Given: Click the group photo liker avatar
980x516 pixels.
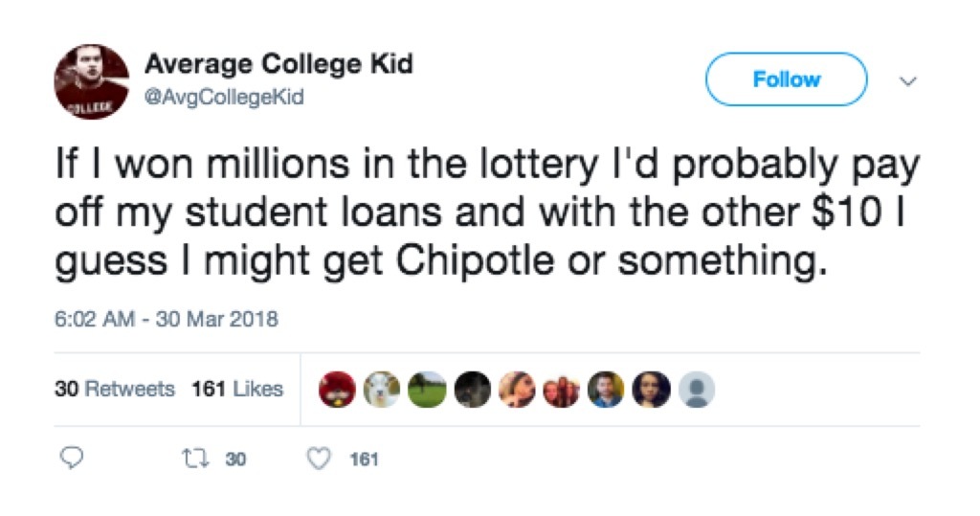Looking at the screenshot, I should [x=563, y=390].
